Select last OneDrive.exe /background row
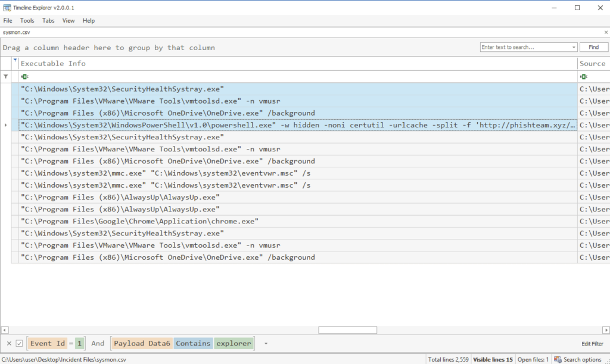Screen dimensions: 610x364 point(298,257)
